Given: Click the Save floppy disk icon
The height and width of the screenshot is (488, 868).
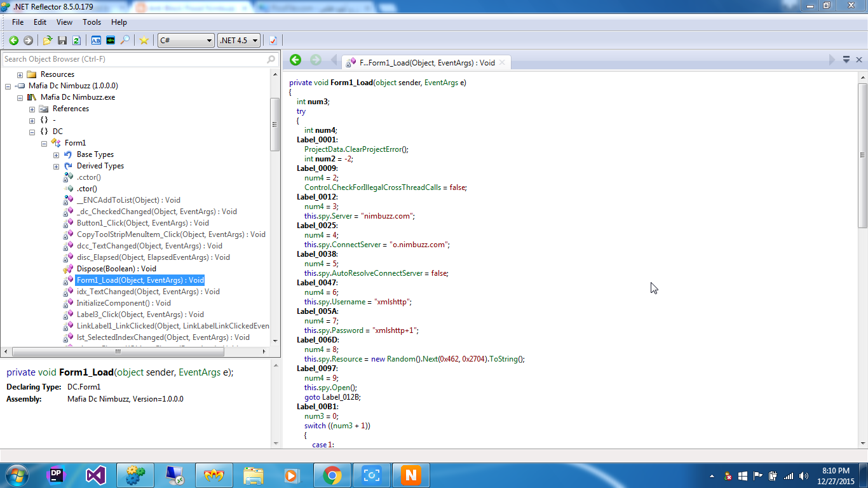Looking at the screenshot, I should (x=62, y=40).
